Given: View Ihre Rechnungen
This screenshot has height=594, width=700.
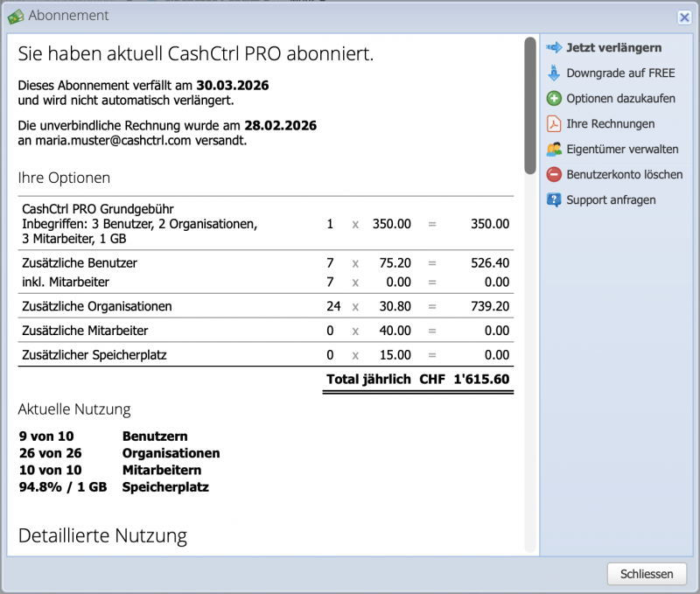Looking at the screenshot, I should [610, 123].
